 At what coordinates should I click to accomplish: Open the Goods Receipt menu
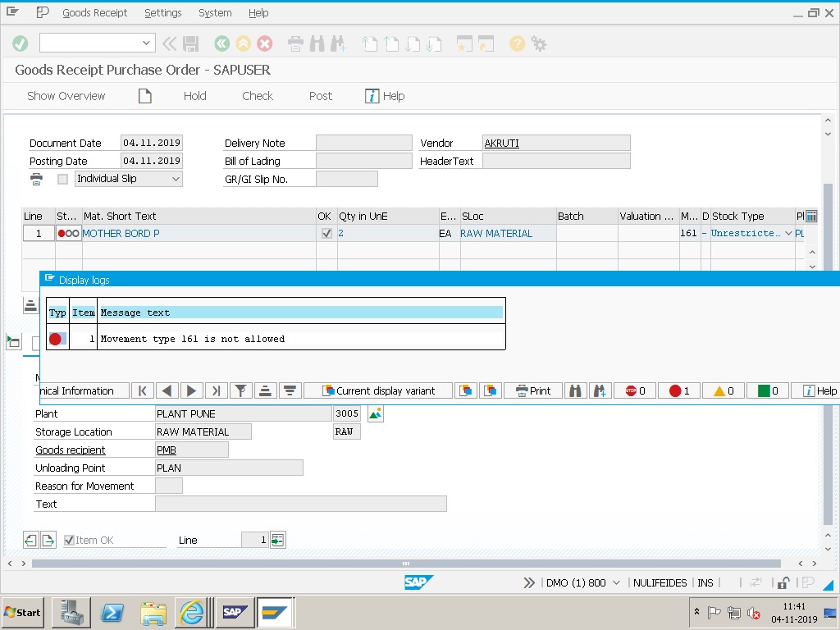click(x=95, y=13)
